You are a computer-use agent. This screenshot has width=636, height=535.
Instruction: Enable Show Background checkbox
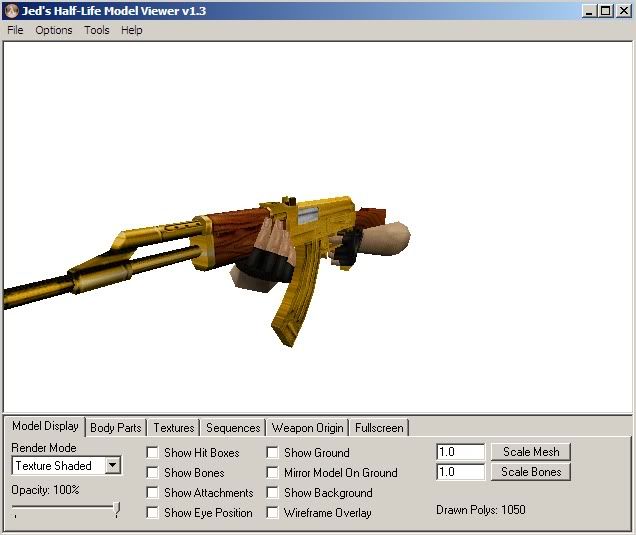(x=272, y=492)
